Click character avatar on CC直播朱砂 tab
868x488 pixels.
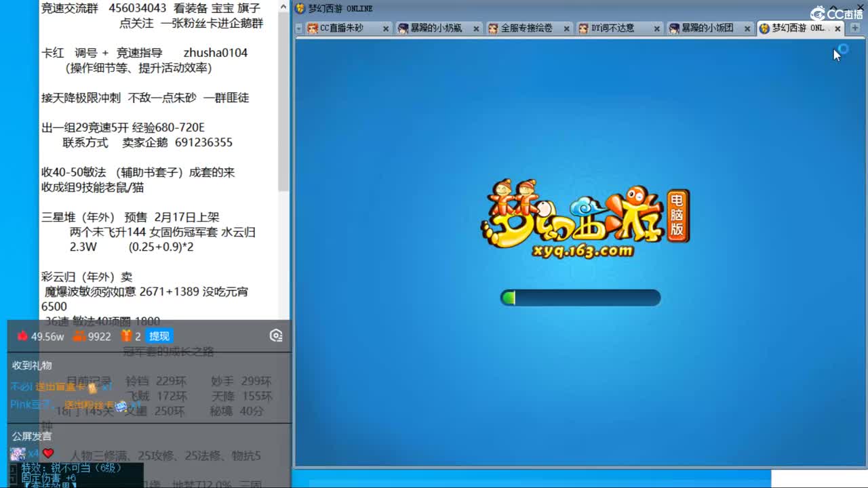point(313,28)
